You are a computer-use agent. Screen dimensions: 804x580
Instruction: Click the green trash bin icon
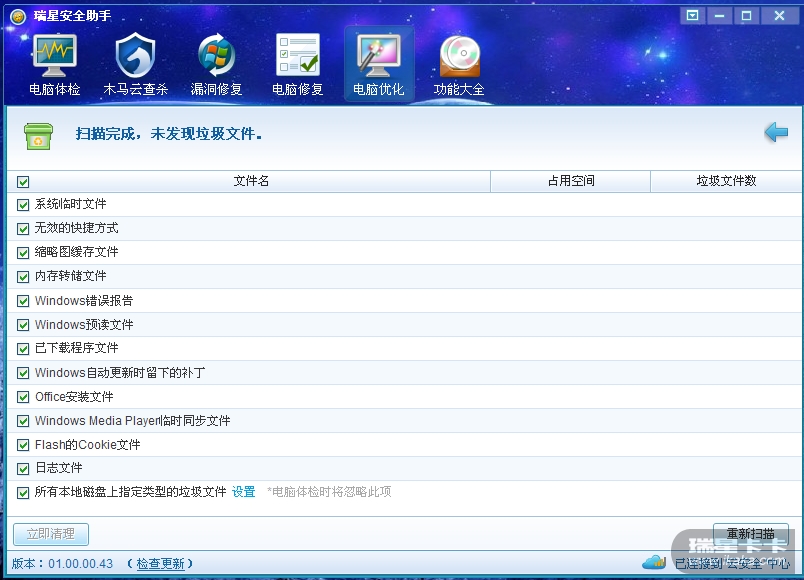[x=38, y=135]
